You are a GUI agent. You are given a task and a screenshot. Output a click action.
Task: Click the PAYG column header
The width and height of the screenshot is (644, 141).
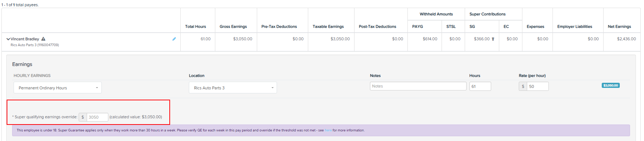click(x=418, y=26)
